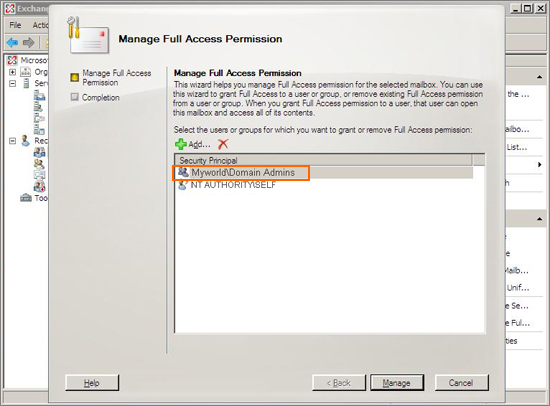550x406 pixels.
Task: Click the Server Configuration icon in tree
Action: 26,83
